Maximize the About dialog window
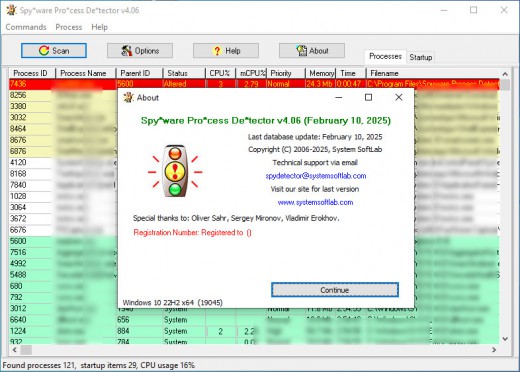Viewport: 520px width, 372px height. click(x=368, y=97)
